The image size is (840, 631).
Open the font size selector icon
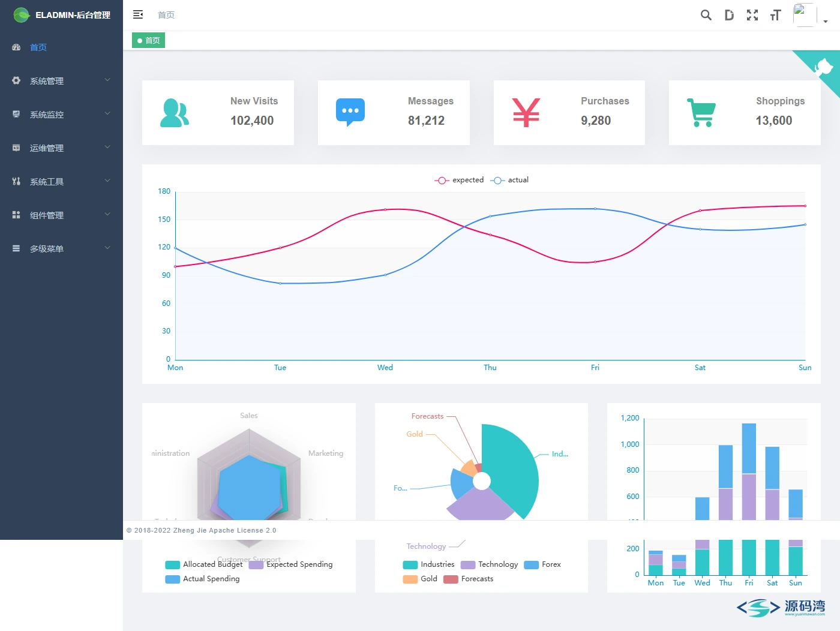(775, 15)
